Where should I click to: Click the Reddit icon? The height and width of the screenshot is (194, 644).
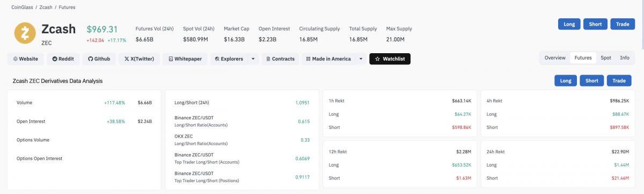pos(55,59)
